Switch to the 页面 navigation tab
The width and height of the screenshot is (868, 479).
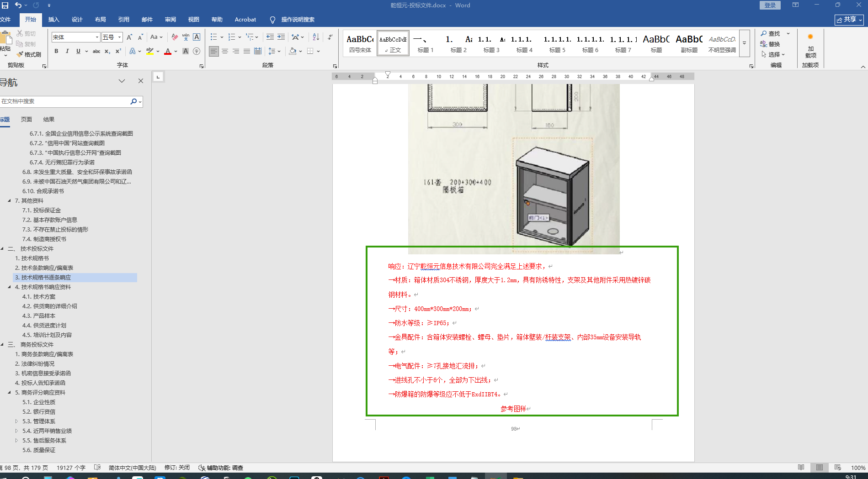27,119
